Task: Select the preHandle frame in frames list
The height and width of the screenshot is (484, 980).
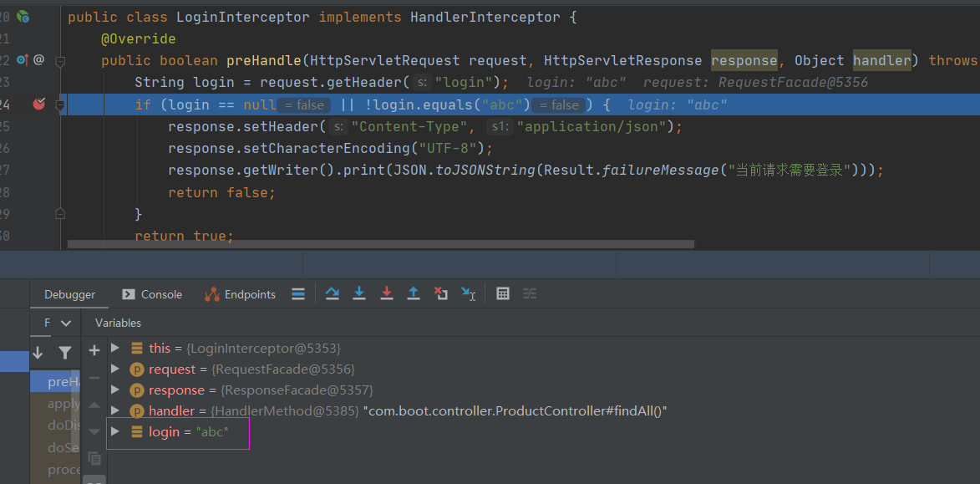Action: coord(60,381)
